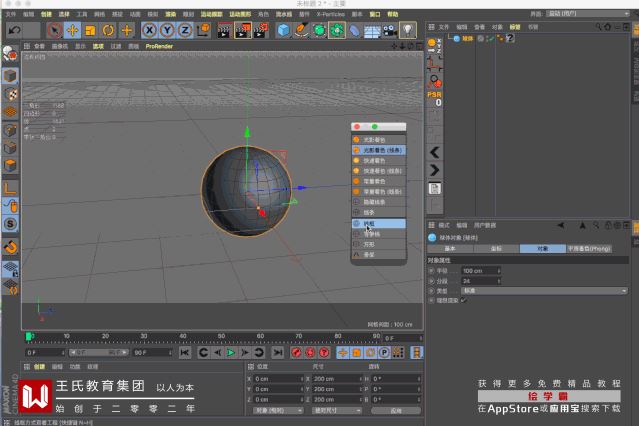The width and height of the screenshot is (639, 426).
Task: Add a camera object
Action: (390, 30)
